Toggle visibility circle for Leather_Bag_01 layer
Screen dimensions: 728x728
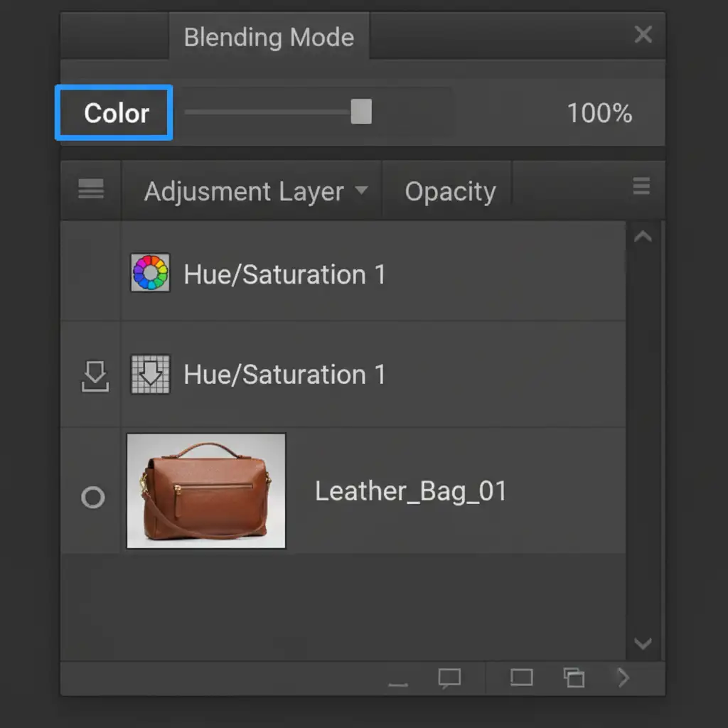[x=93, y=497]
